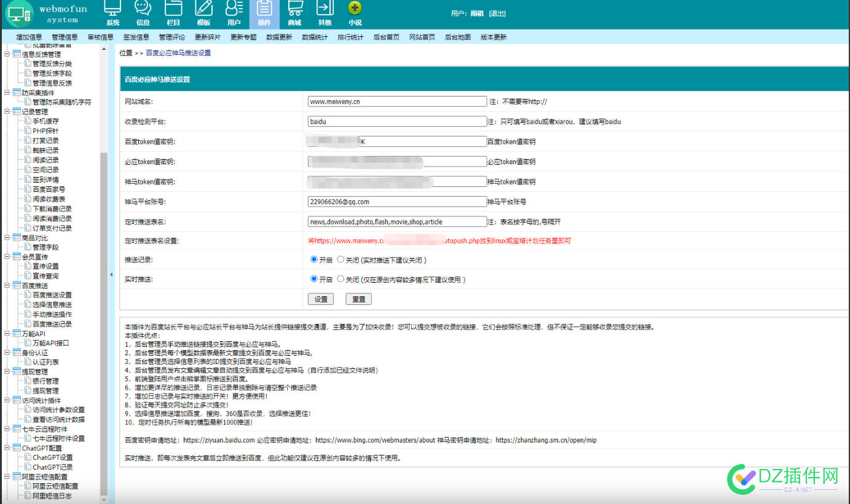This screenshot has width=850, height=504.
Task: Open 访问统计参数设置 in sidebar tree
Action: (x=58, y=410)
